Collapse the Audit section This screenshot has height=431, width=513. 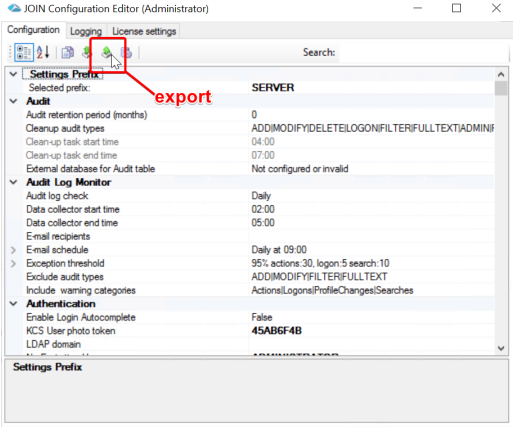[13, 101]
